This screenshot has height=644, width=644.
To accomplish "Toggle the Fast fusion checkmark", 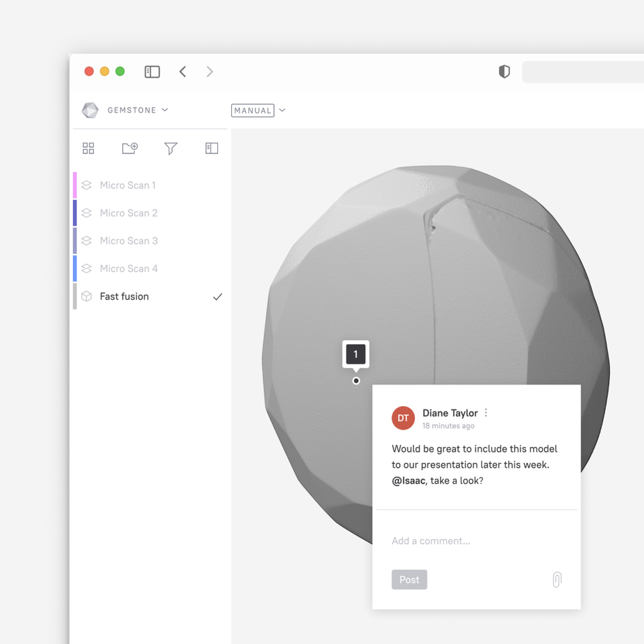I will coord(218,296).
